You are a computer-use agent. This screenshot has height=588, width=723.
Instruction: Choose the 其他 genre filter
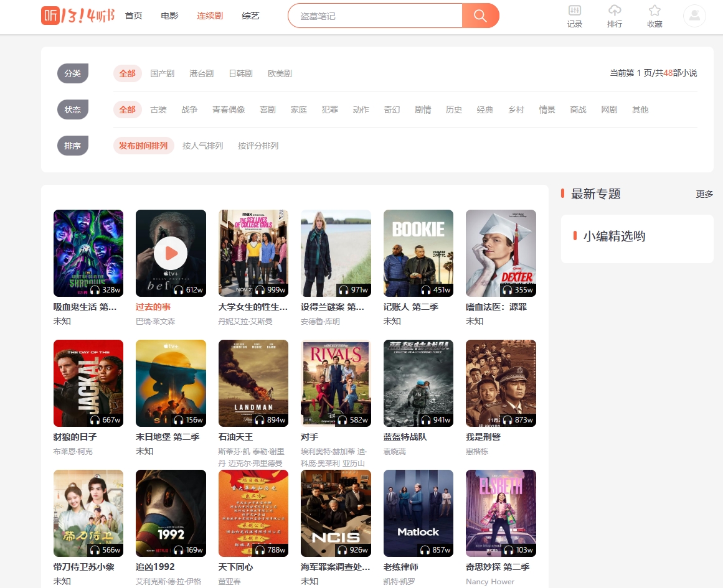(x=640, y=110)
